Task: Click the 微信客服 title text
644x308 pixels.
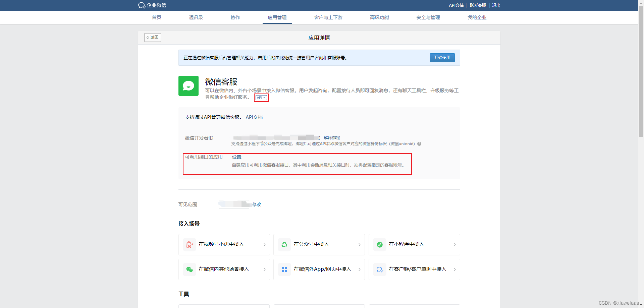Action: pyautogui.click(x=221, y=82)
